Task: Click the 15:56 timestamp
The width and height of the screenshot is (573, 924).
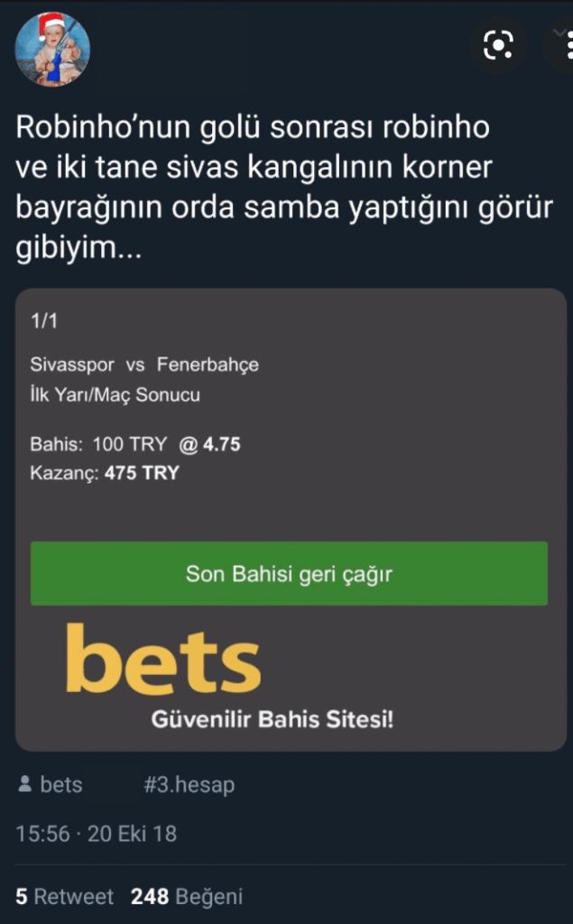Action: coord(42,834)
